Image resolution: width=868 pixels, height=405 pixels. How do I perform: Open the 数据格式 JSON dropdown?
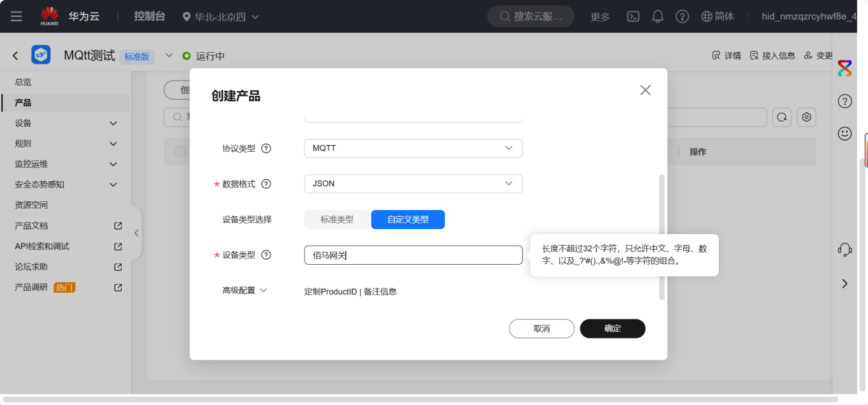(x=413, y=183)
